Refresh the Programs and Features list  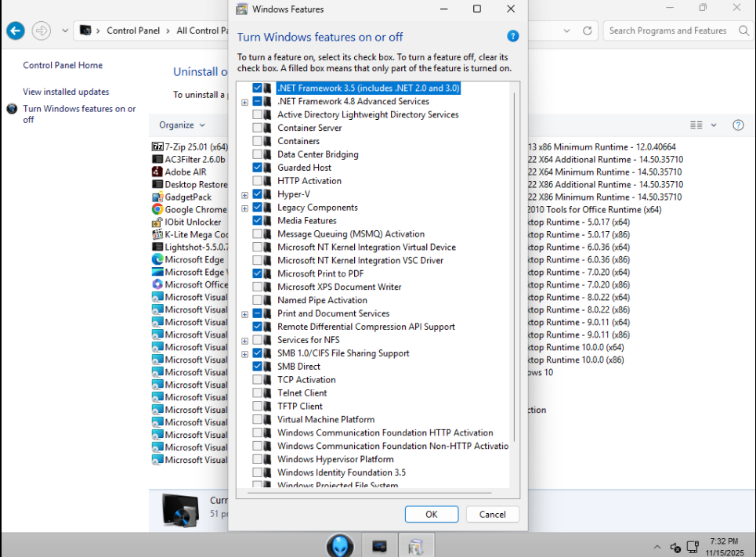[588, 31]
